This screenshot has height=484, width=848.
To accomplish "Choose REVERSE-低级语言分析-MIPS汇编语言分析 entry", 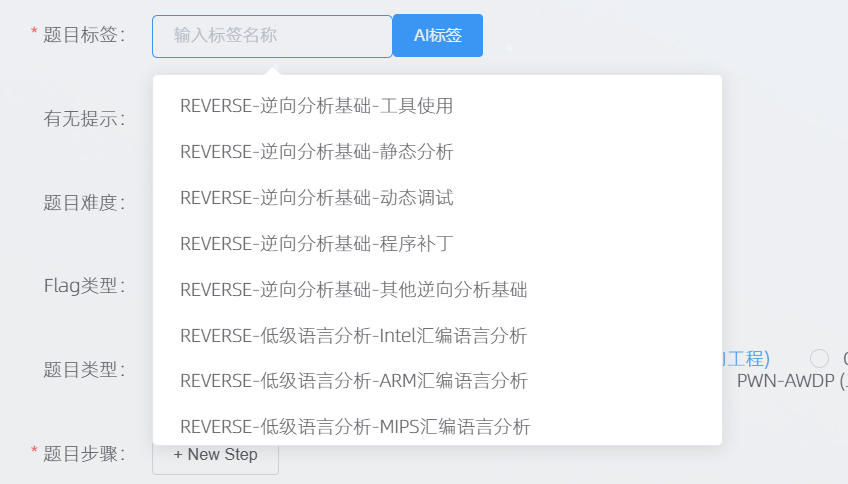I will pos(355,427).
